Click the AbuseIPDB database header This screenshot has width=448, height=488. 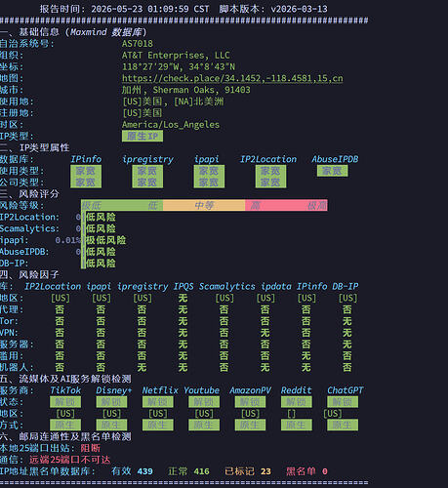click(x=335, y=159)
